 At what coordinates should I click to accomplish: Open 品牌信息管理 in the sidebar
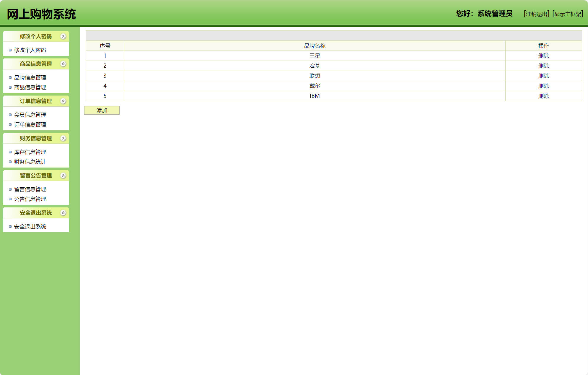[x=30, y=78]
